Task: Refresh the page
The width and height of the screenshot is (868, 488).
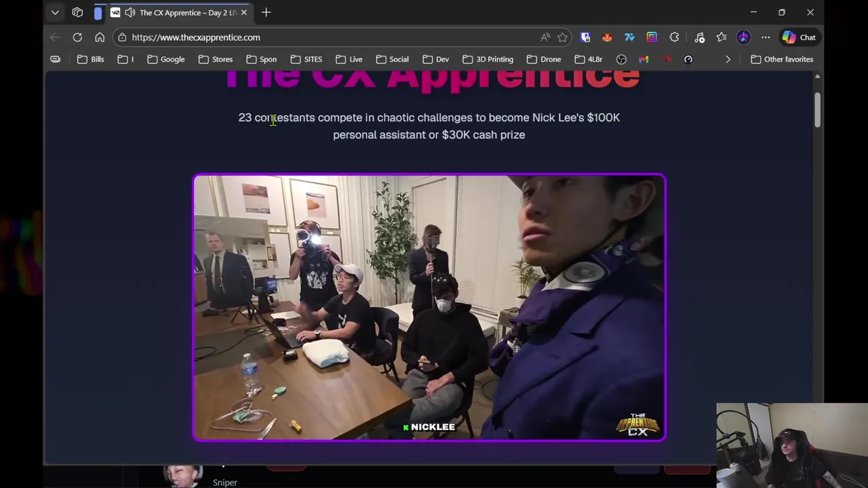Action: pyautogui.click(x=77, y=37)
